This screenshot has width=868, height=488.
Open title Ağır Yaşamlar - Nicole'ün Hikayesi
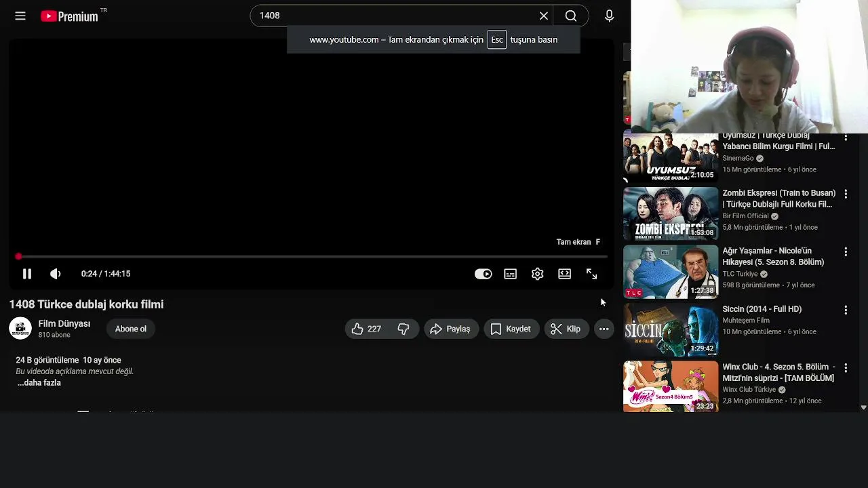773,256
